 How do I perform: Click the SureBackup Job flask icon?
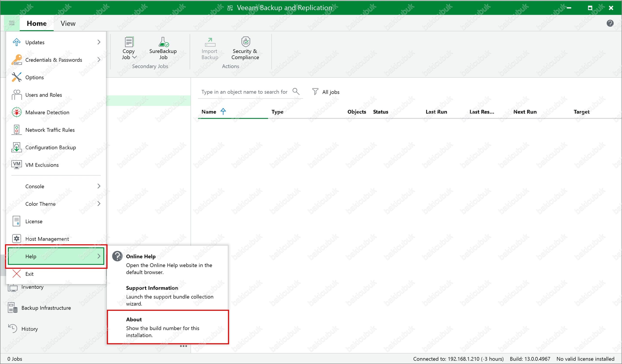pyautogui.click(x=164, y=42)
